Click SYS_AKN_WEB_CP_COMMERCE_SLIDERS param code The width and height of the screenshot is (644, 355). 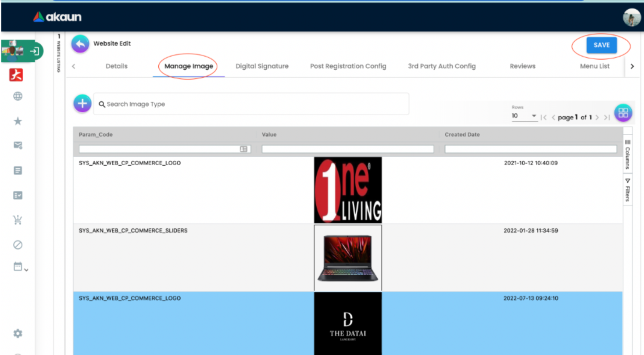click(133, 231)
